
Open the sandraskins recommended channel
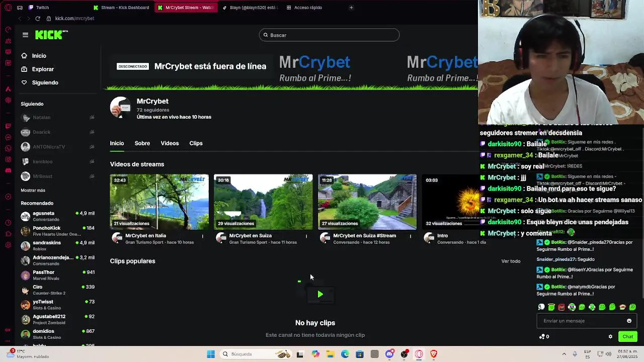(x=57, y=246)
